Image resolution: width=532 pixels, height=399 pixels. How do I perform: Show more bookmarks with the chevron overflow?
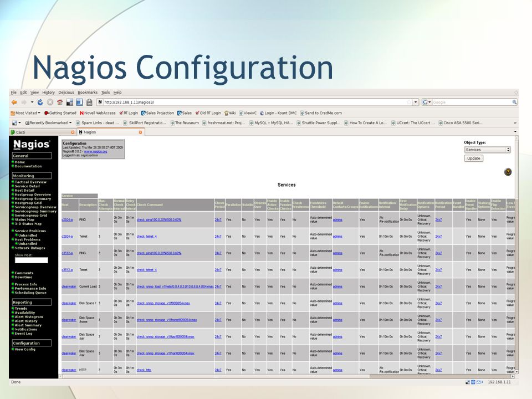[x=515, y=123]
